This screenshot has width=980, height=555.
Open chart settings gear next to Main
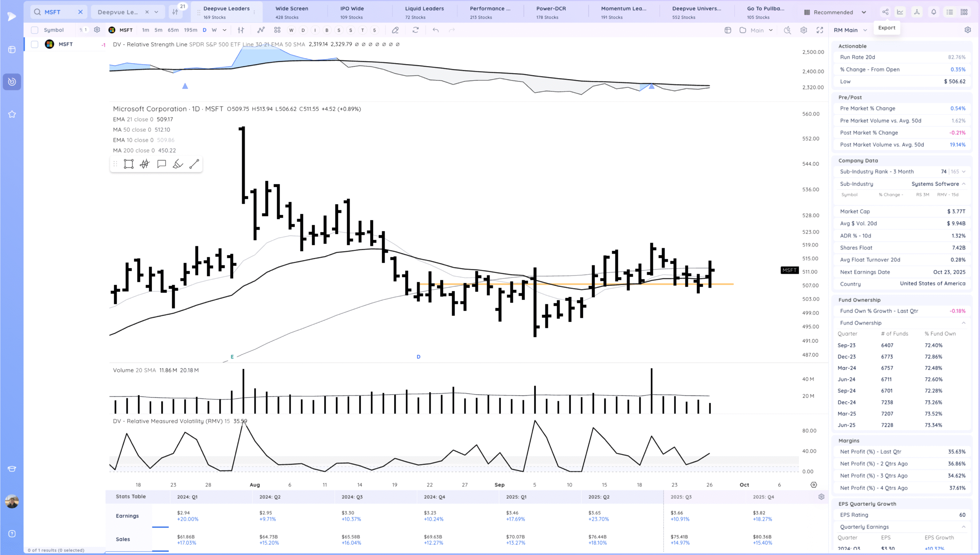pos(804,30)
